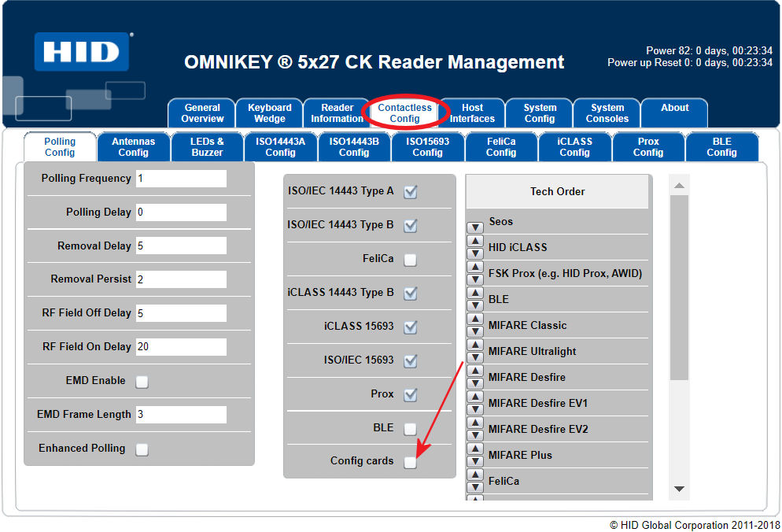Move MIFARE Classic down in Tech Order
The height and width of the screenshot is (532, 782).
click(475, 331)
